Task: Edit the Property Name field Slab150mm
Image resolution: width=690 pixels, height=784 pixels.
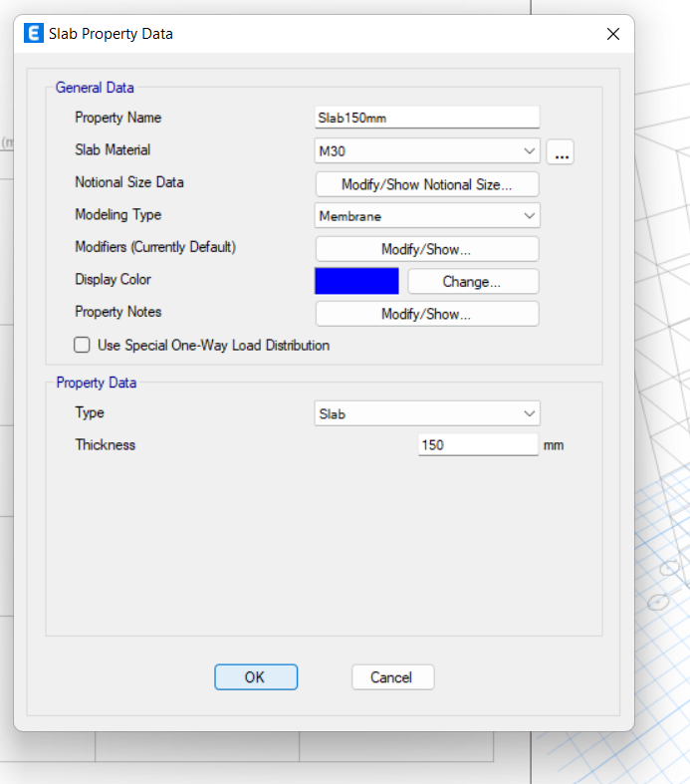Action: click(x=427, y=118)
